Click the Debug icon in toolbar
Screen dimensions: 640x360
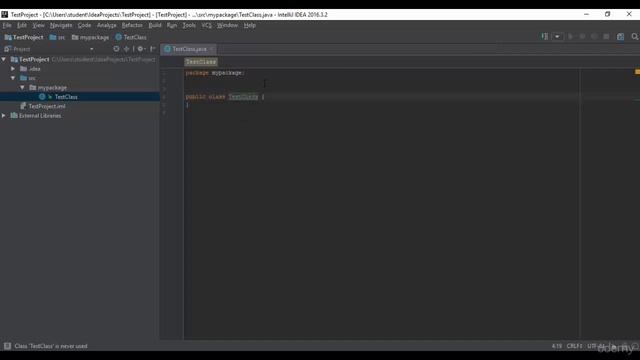[582, 37]
